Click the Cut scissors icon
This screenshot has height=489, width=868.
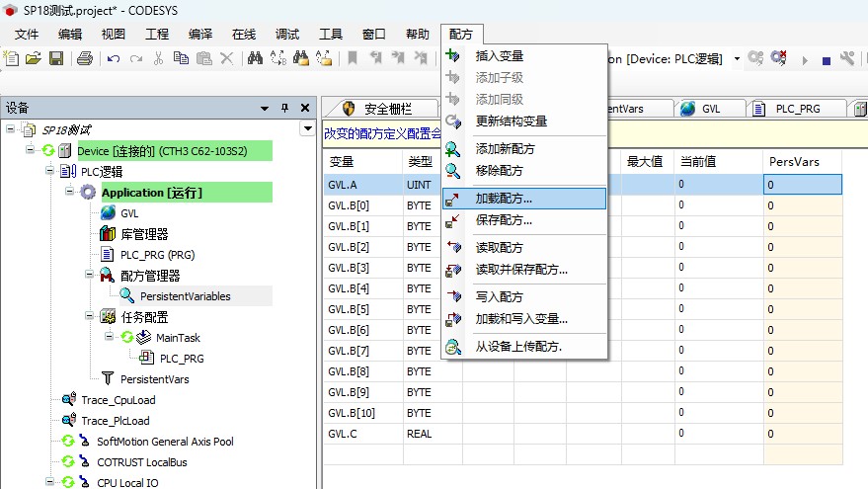click(x=159, y=58)
